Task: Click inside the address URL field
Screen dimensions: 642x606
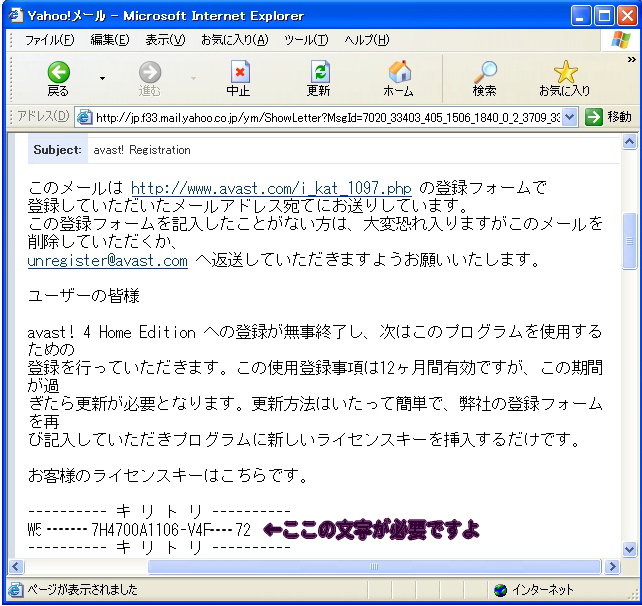Action: pos(328,118)
